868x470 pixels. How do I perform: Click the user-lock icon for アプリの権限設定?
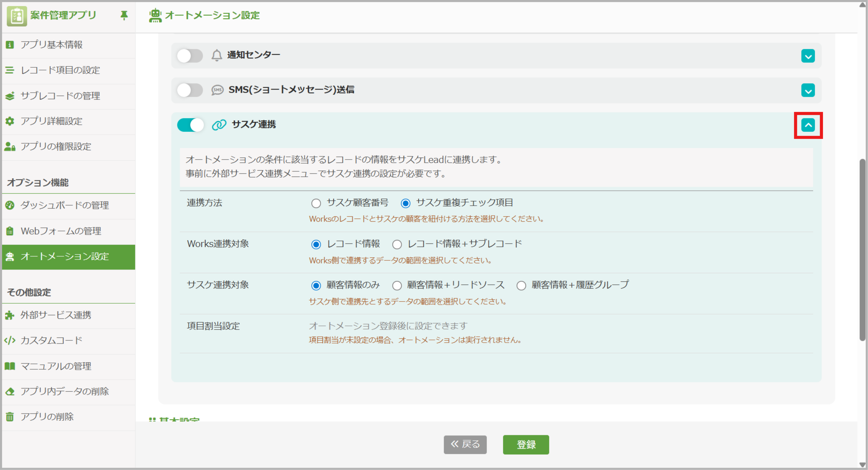pyautogui.click(x=10, y=147)
